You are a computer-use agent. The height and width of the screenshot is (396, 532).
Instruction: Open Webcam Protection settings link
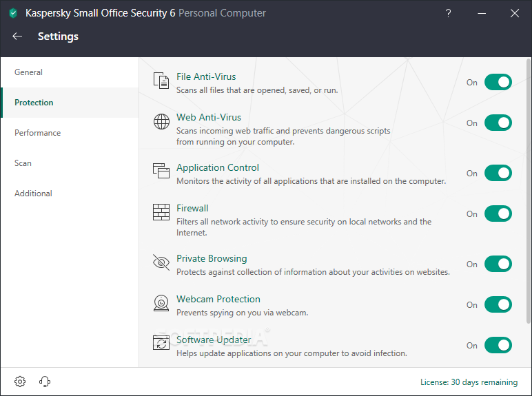(x=218, y=299)
